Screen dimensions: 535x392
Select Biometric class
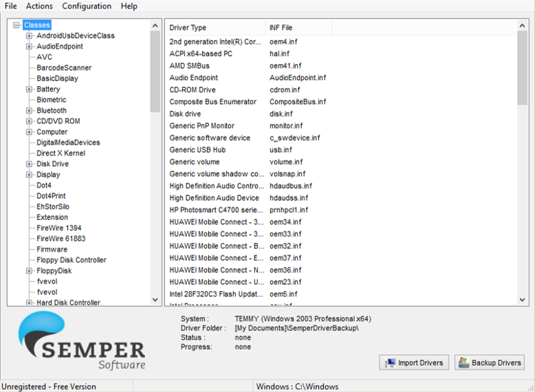pos(52,100)
